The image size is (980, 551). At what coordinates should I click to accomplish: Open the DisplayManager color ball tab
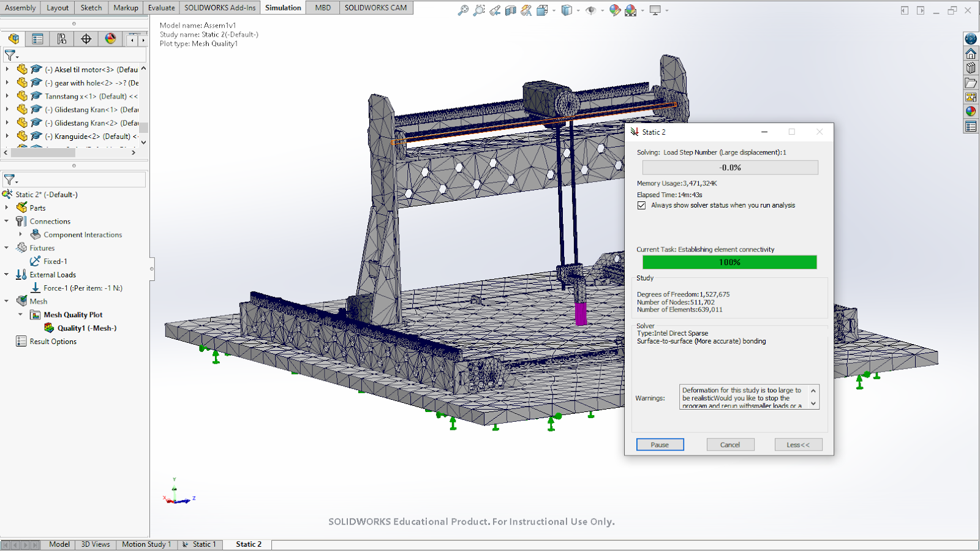(110, 39)
